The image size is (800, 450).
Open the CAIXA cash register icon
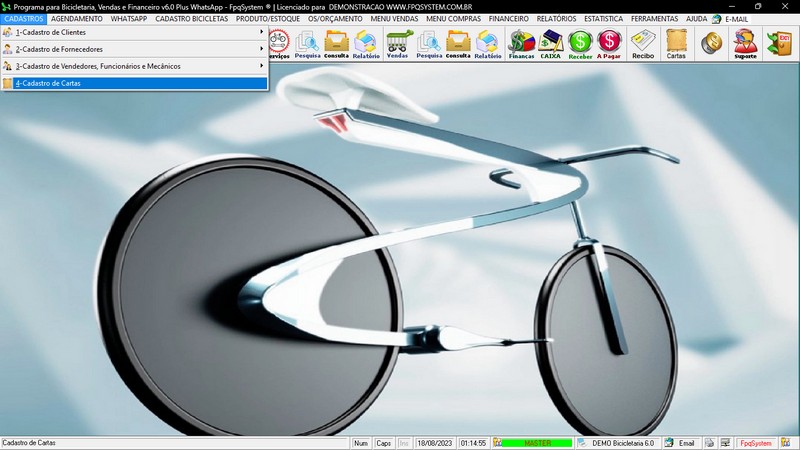[x=550, y=43]
